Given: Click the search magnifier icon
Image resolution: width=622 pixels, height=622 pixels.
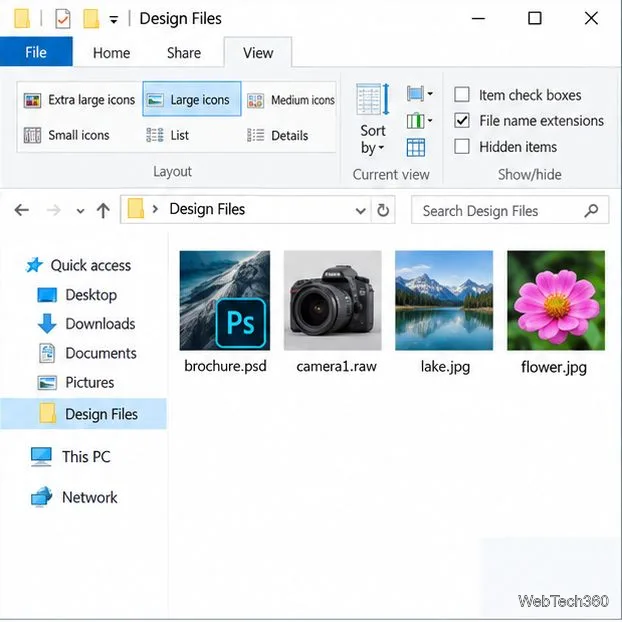Looking at the screenshot, I should [x=591, y=210].
